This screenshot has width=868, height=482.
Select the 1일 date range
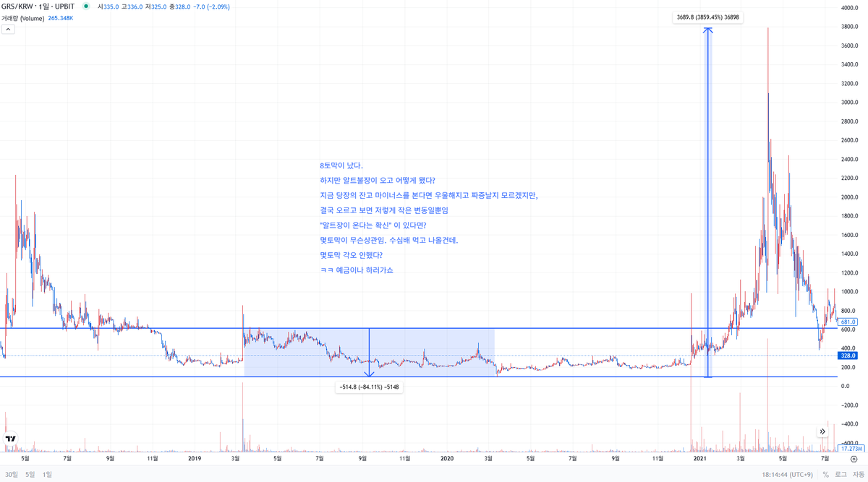pyautogui.click(x=47, y=475)
